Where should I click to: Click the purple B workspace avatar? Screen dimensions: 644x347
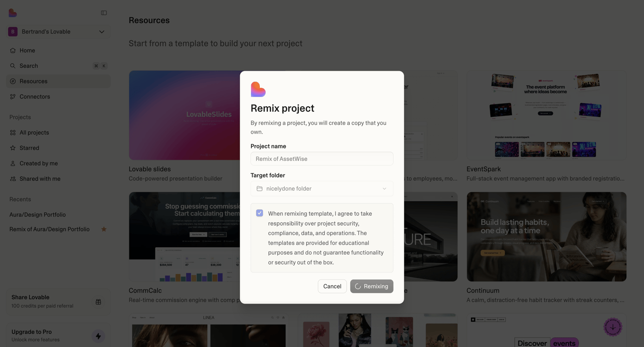(x=13, y=32)
